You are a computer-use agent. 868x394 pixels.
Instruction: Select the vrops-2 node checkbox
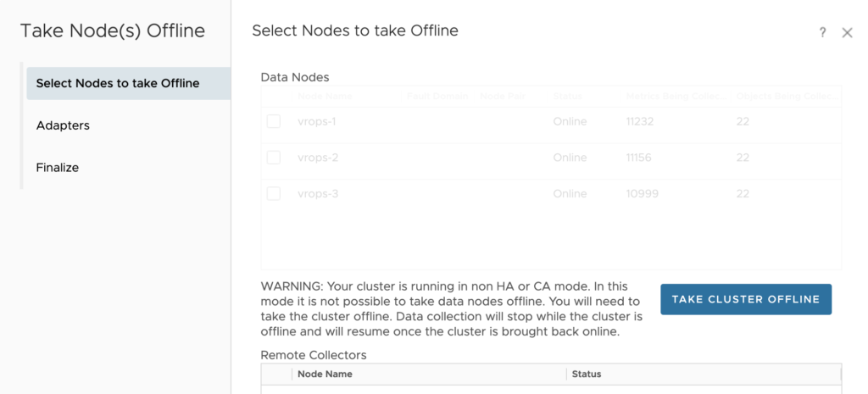point(274,158)
